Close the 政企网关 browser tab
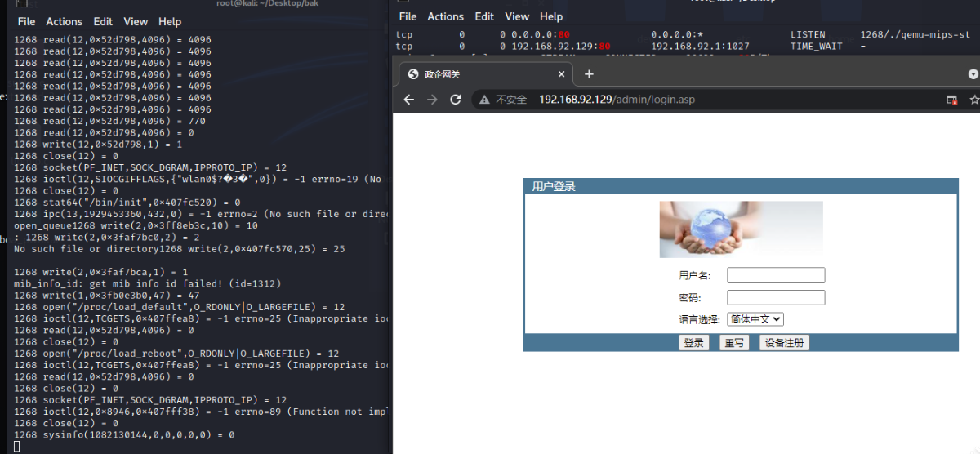980x454 pixels. (x=561, y=74)
